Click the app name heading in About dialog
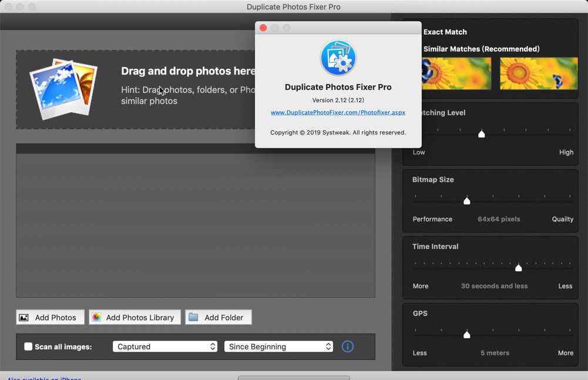 coord(338,87)
